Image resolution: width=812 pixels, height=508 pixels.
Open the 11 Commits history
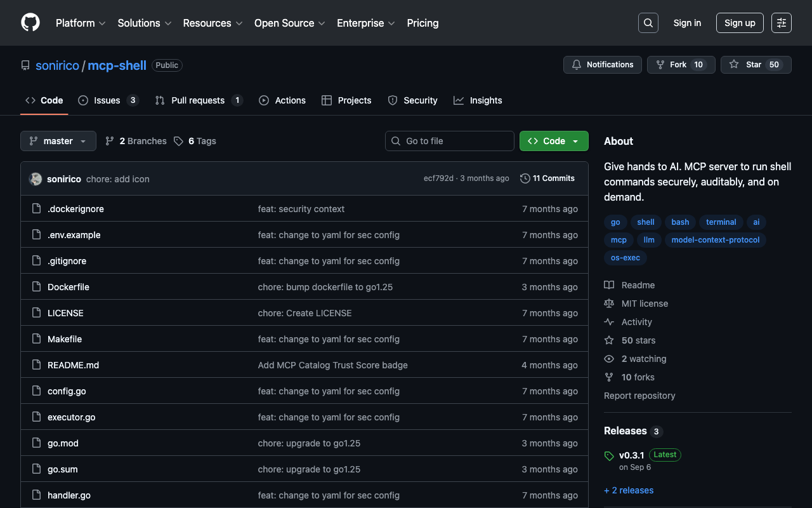(547, 178)
